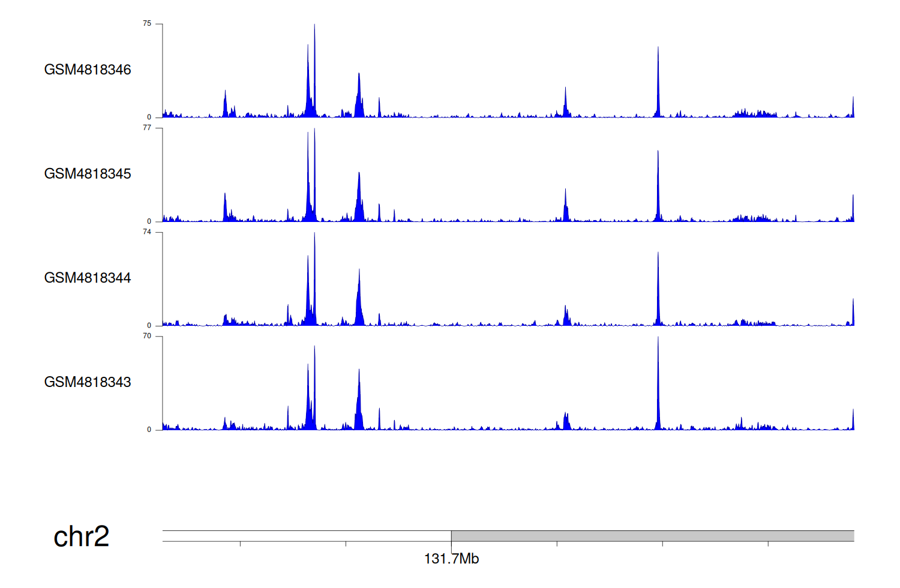Click the zero baseline label of GSM4818346 track

[149, 118]
